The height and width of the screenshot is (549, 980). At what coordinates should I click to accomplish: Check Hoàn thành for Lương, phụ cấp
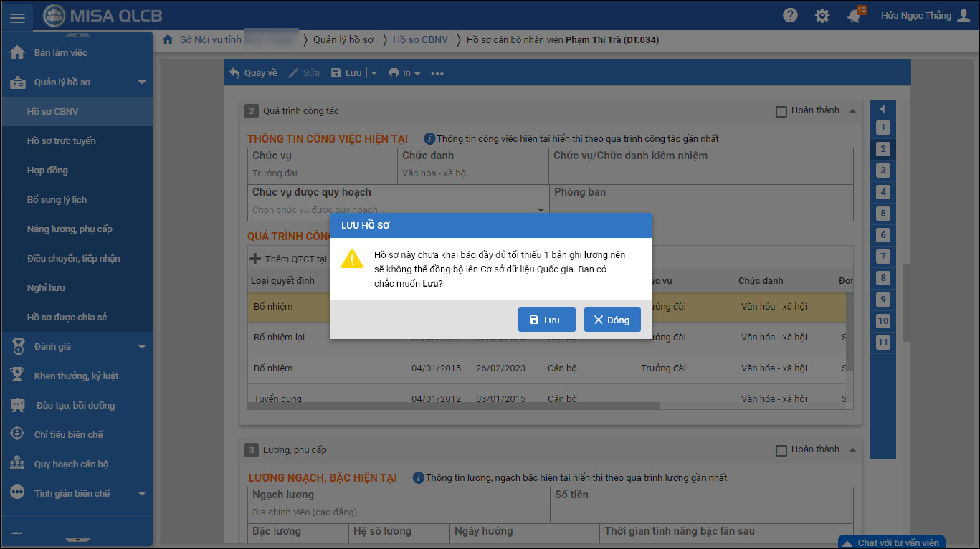(x=781, y=450)
